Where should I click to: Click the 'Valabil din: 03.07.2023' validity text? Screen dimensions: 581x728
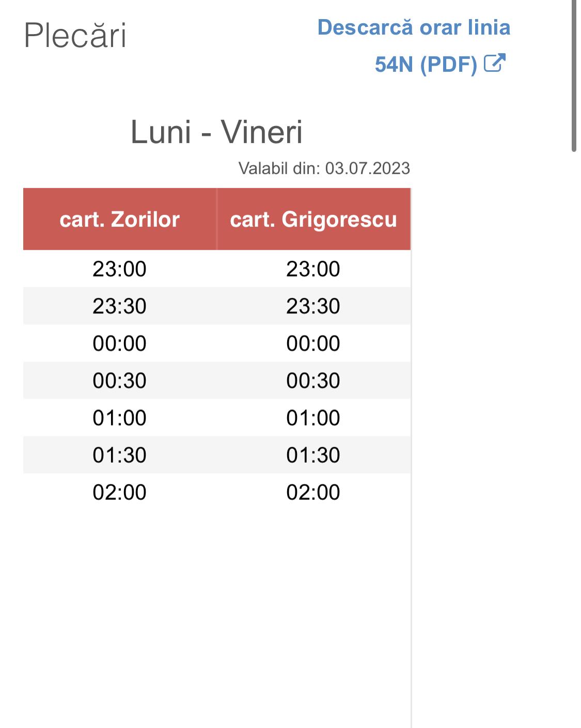(x=324, y=168)
